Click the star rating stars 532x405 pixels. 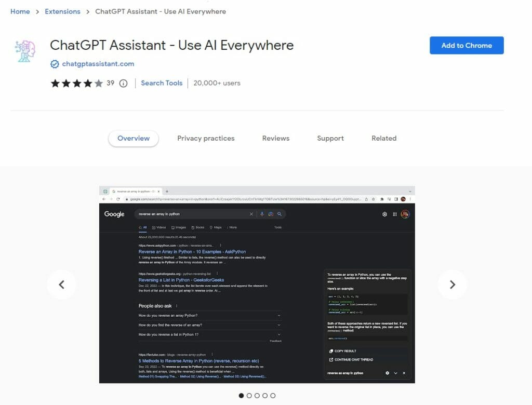coord(77,84)
